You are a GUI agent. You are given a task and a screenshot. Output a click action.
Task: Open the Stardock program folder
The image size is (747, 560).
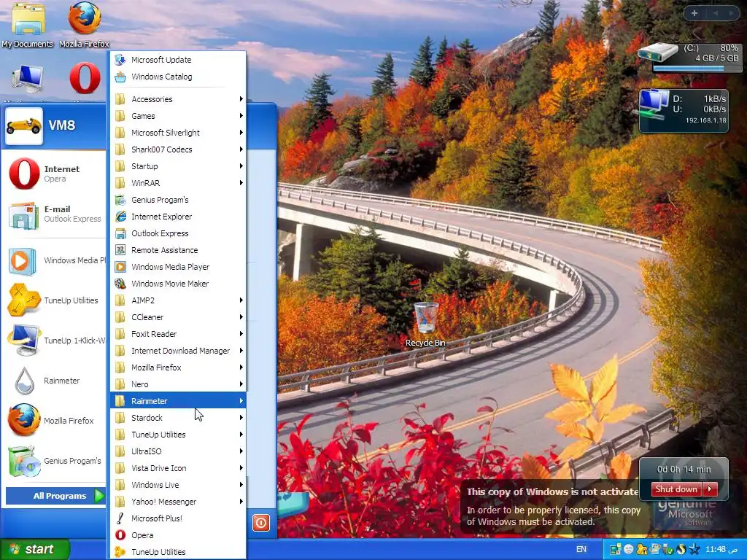coord(178,418)
